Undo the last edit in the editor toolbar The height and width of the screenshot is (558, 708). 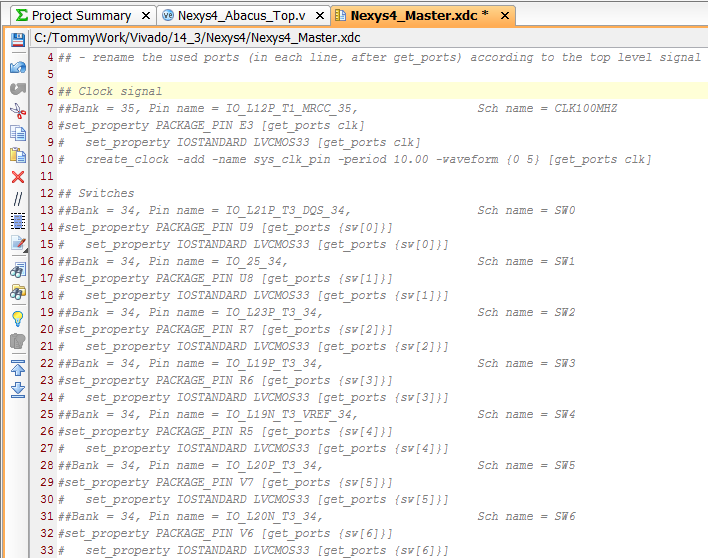[x=18, y=67]
